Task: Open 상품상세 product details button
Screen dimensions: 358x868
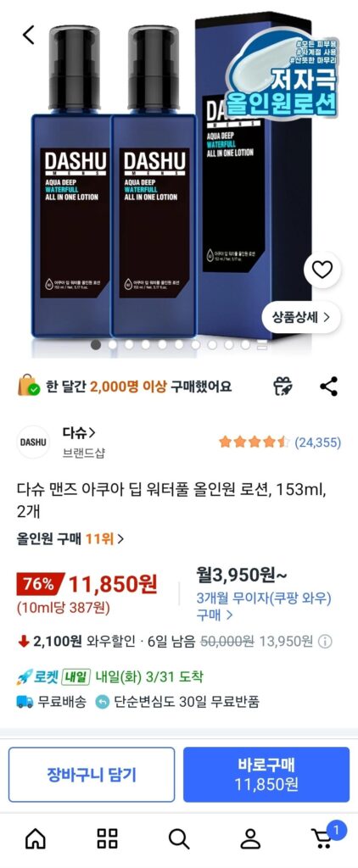Action: click(301, 317)
